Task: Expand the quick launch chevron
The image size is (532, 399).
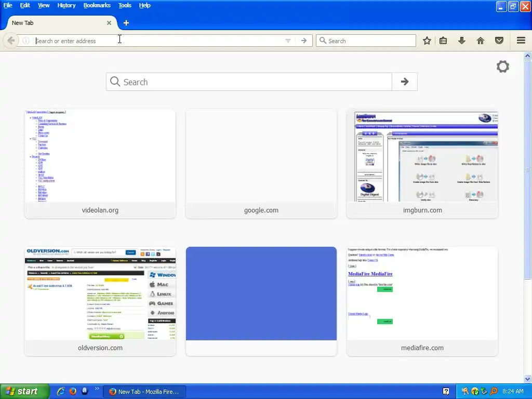Action: point(97,389)
